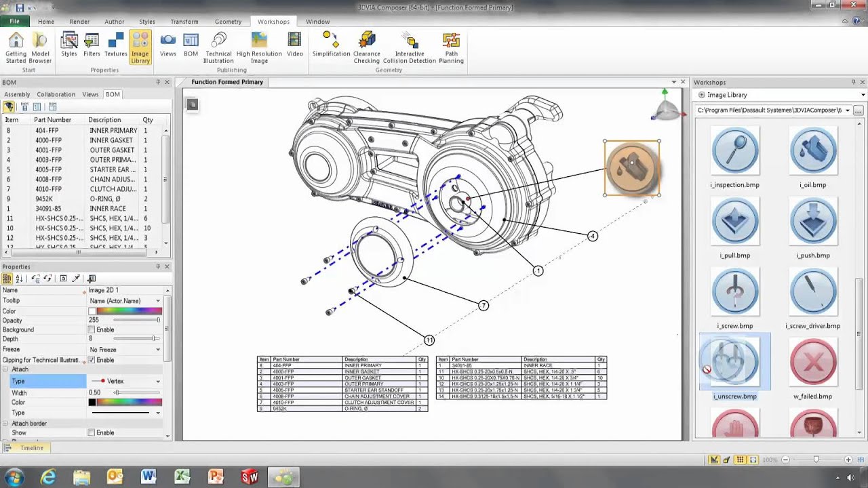The image size is (868, 488).
Task: Click the attach line Color spectrum
Action: (x=129, y=403)
